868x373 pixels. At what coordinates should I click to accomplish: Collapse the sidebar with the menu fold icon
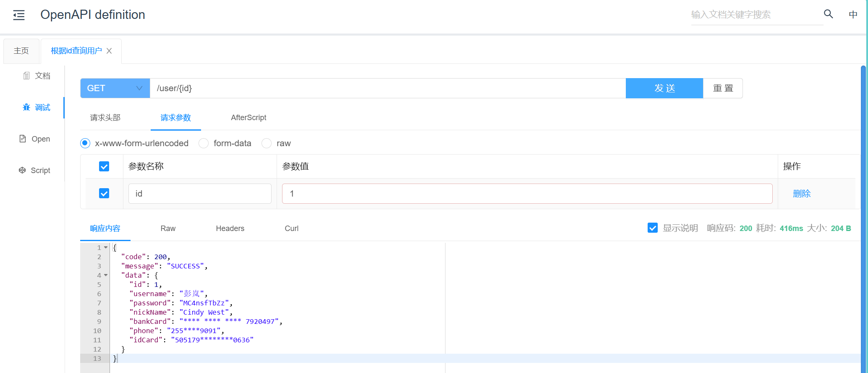point(19,16)
